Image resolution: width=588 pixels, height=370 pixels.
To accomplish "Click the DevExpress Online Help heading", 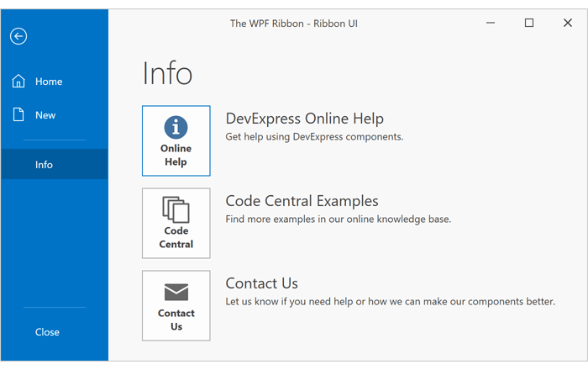I will coord(304,119).
